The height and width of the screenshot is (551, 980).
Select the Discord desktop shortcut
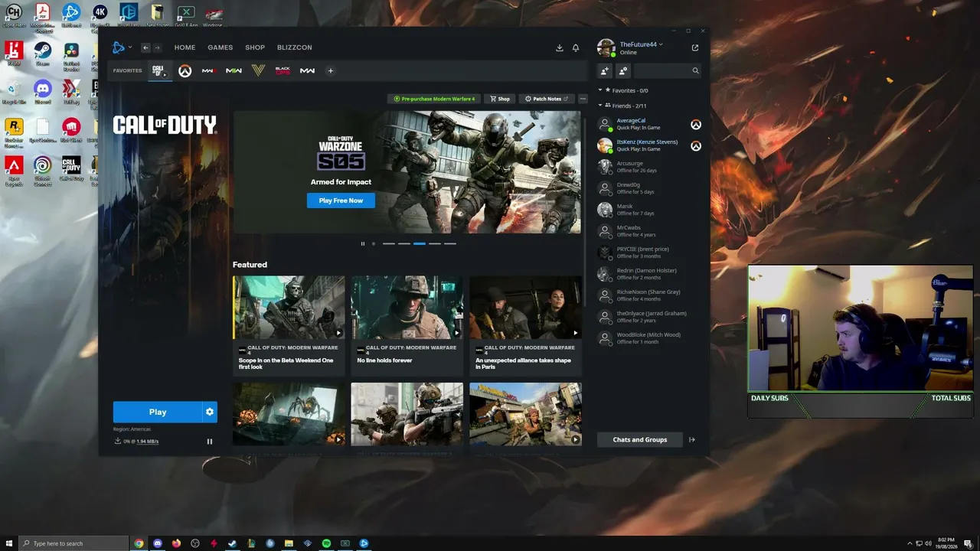(x=43, y=92)
